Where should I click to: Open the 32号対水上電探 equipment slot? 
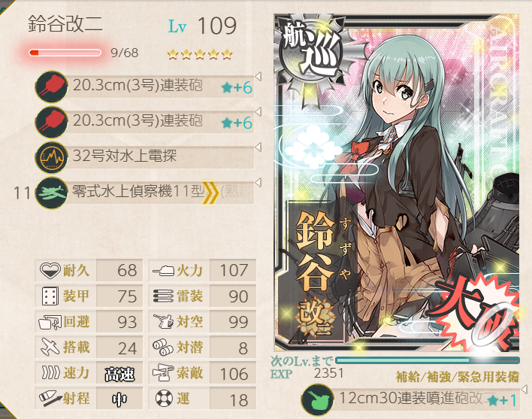(145, 157)
